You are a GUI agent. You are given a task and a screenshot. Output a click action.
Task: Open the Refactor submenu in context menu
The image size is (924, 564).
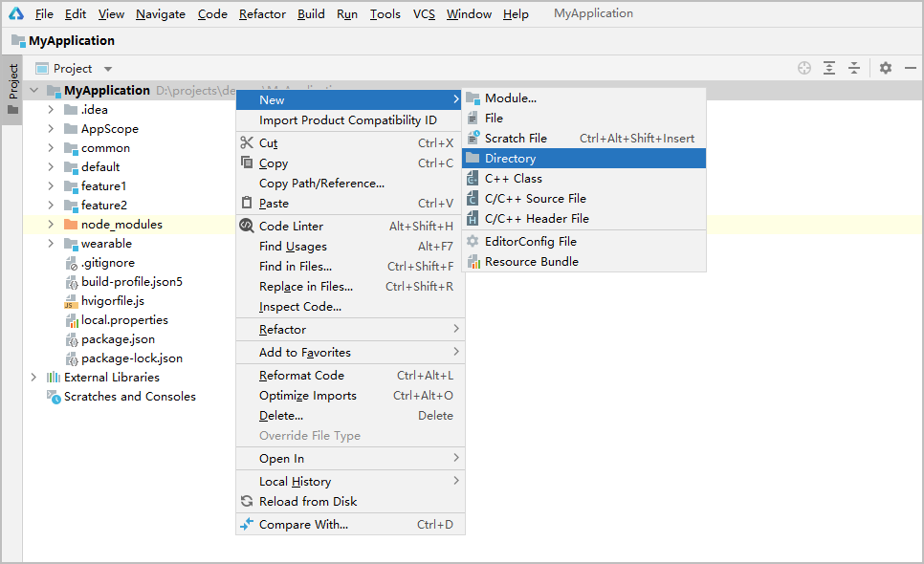[351, 329]
